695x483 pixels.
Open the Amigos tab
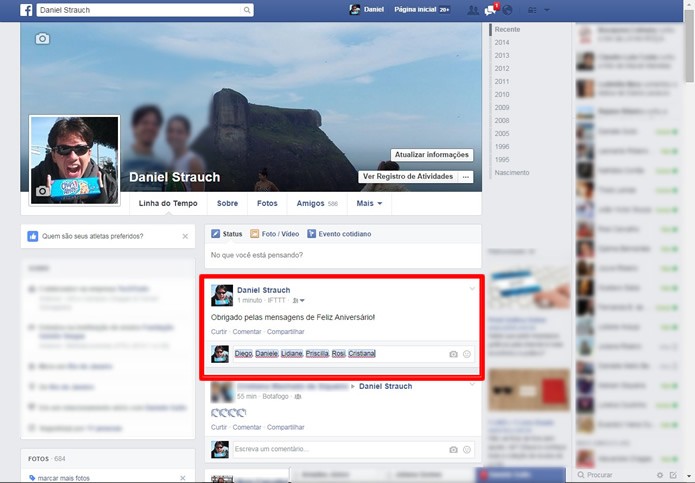pyautogui.click(x=317, y=203)
